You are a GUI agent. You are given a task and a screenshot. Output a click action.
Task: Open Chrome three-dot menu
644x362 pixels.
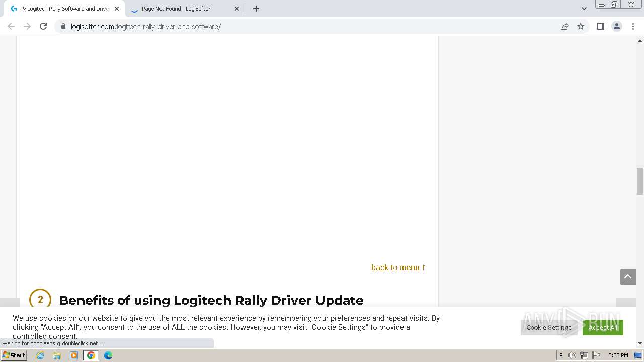click(x=633, y=26)
